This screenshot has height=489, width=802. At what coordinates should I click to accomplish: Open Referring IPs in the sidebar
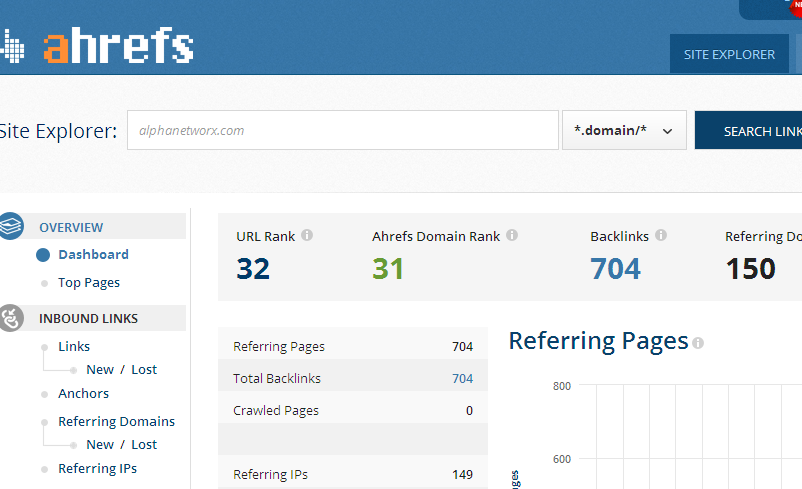coord(98,469)
